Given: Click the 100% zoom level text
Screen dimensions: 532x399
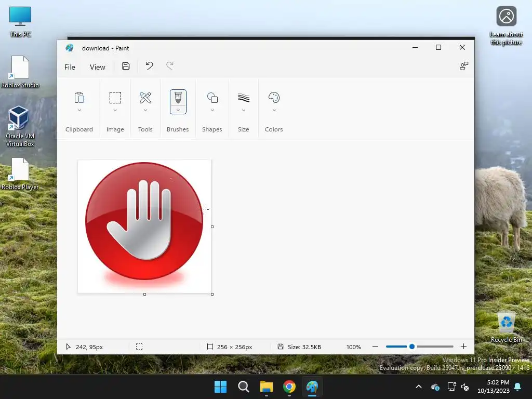Looking at the screenshot, I should click(353, 347).
